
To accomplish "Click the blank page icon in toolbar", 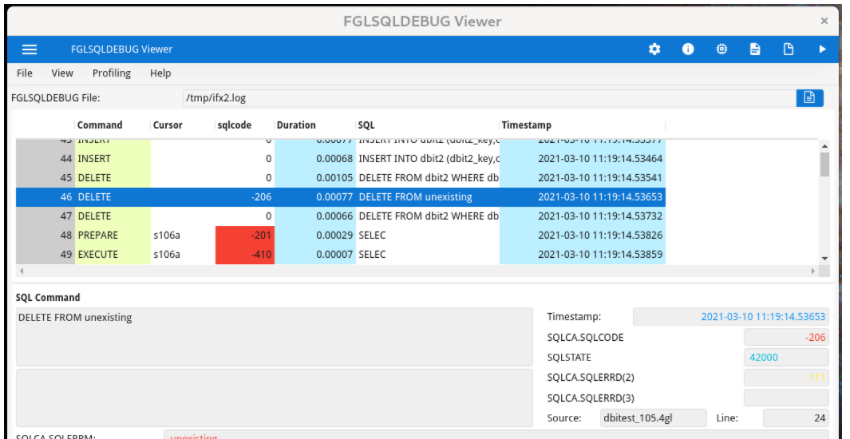I will click(x=788, y=49).
